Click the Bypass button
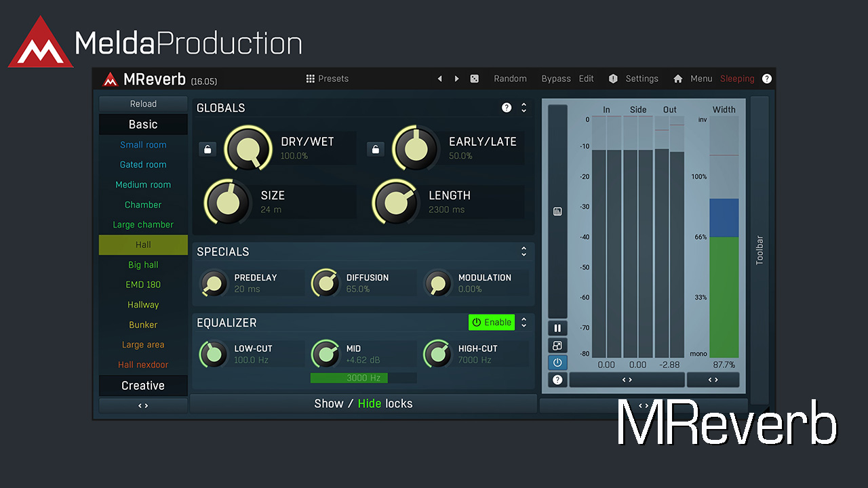Screen dimensions: 868x488 click(x=556, y=79)
